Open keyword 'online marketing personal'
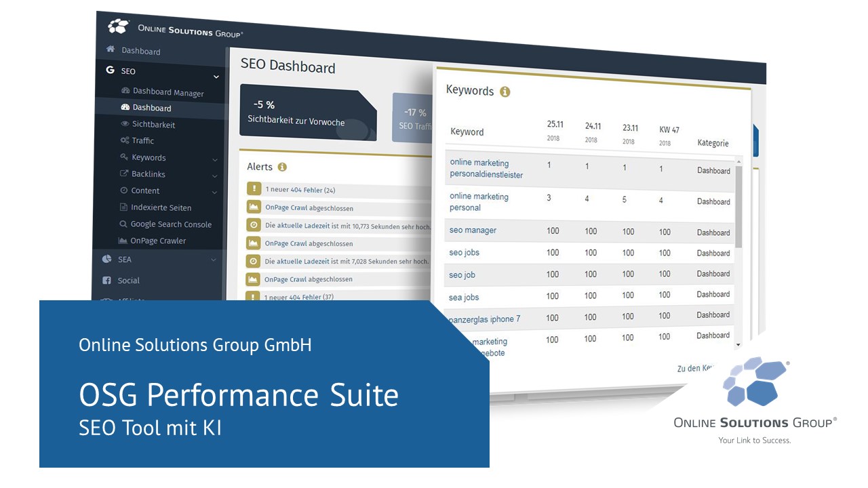Image resolution: width=868 pixels, height=488 pixels. coord(479,202)
